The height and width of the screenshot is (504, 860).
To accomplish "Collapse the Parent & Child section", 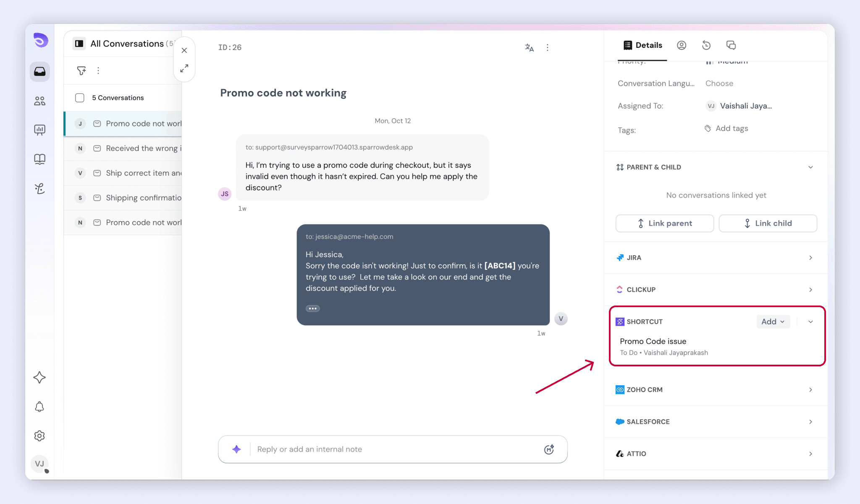I will 810,167.
